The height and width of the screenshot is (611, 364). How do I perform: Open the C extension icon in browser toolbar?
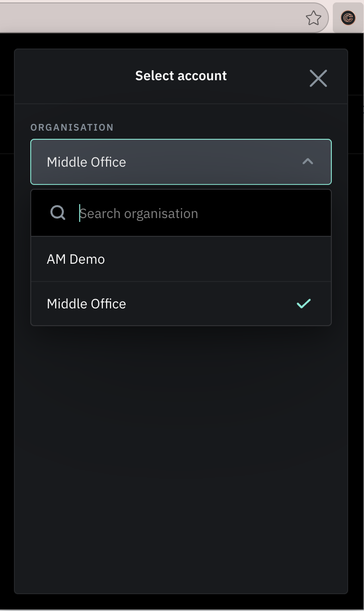tap(348, 18)
